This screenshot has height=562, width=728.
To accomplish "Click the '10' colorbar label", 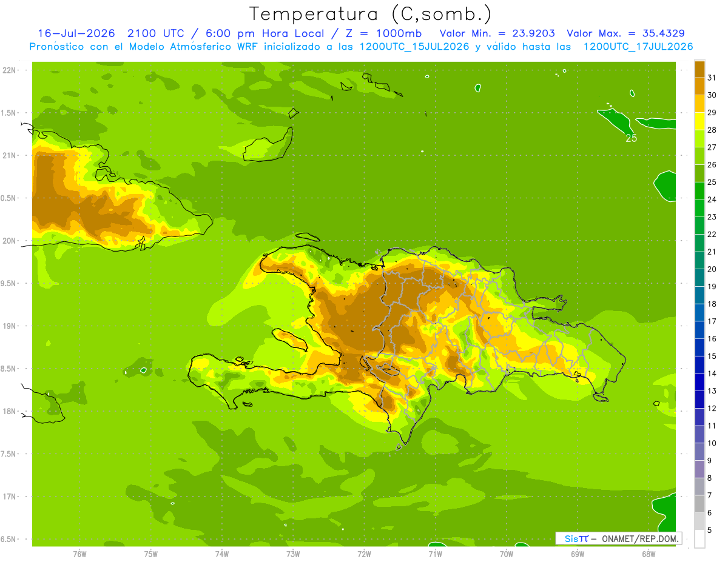I will 712,443.
